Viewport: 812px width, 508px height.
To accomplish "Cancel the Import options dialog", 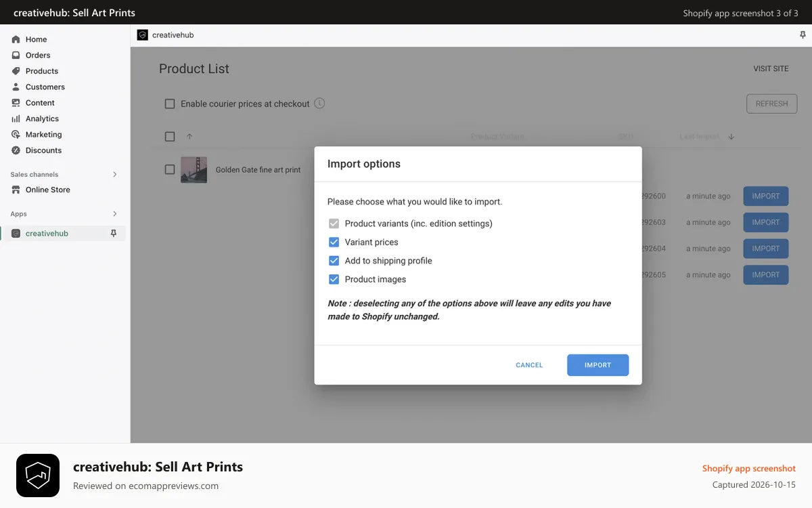I will click(x=529, y=365).
